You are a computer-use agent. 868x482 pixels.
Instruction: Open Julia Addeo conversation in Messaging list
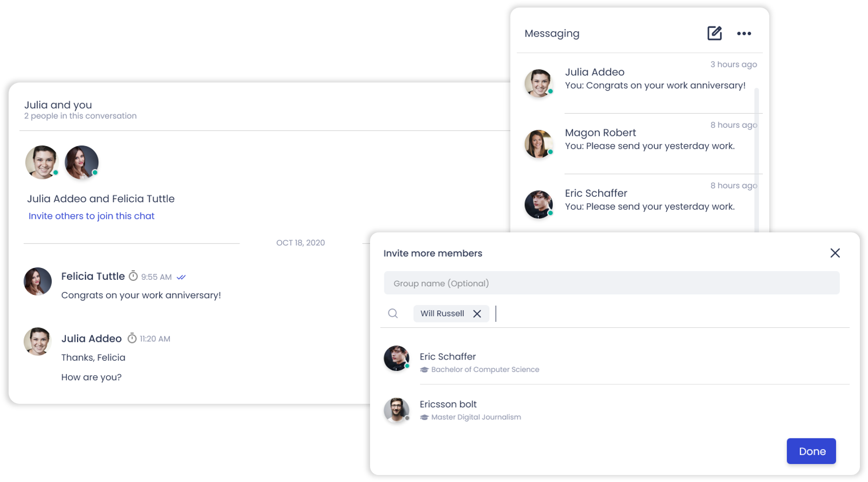(639, 83)
